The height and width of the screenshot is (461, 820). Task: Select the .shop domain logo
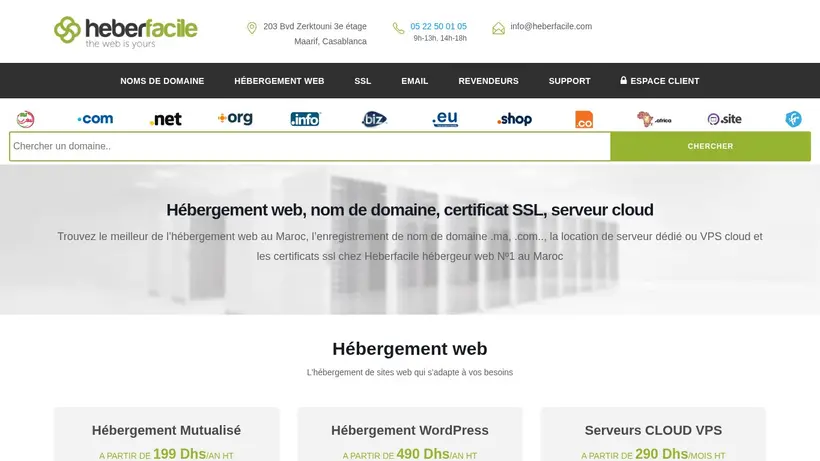pyautogui.click(x=515, y=119)
